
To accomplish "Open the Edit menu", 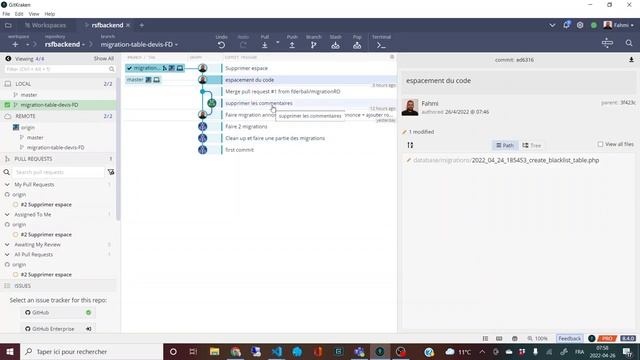I will click(19, 14).
